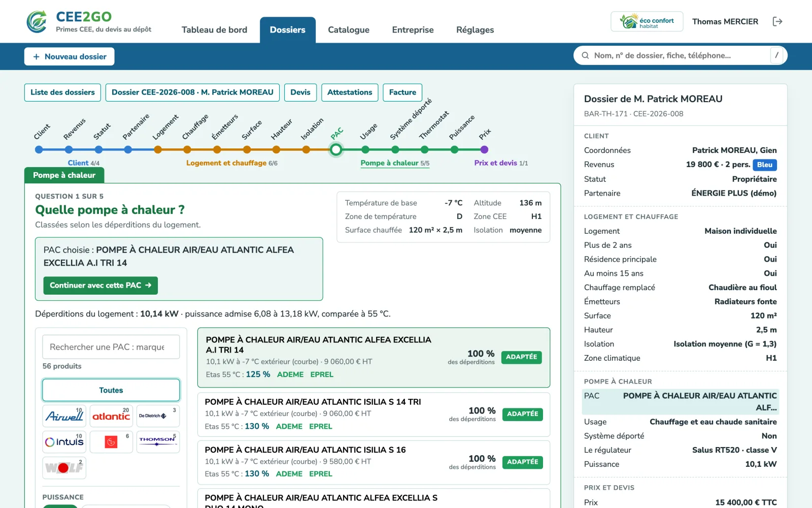Click the Pompe à chaleur 5/5 section label
Image resolution: width=812 pixels, height=508 pixels.
(x=395, y=163)
